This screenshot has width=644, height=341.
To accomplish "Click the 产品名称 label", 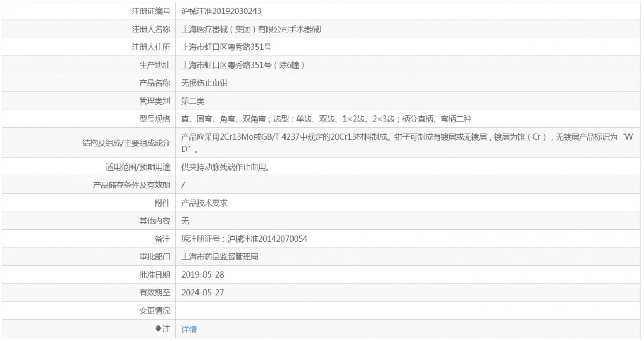I will [x=155, y=83].
